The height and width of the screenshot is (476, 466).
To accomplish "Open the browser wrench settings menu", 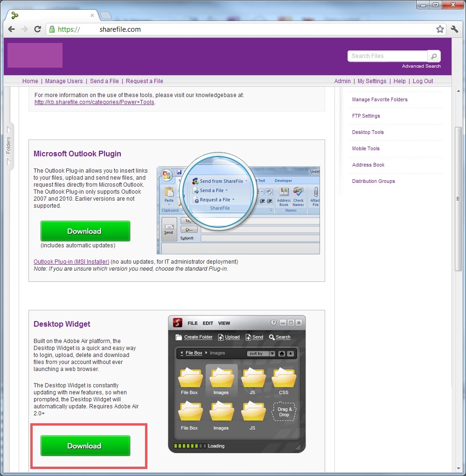I will 454,29.
